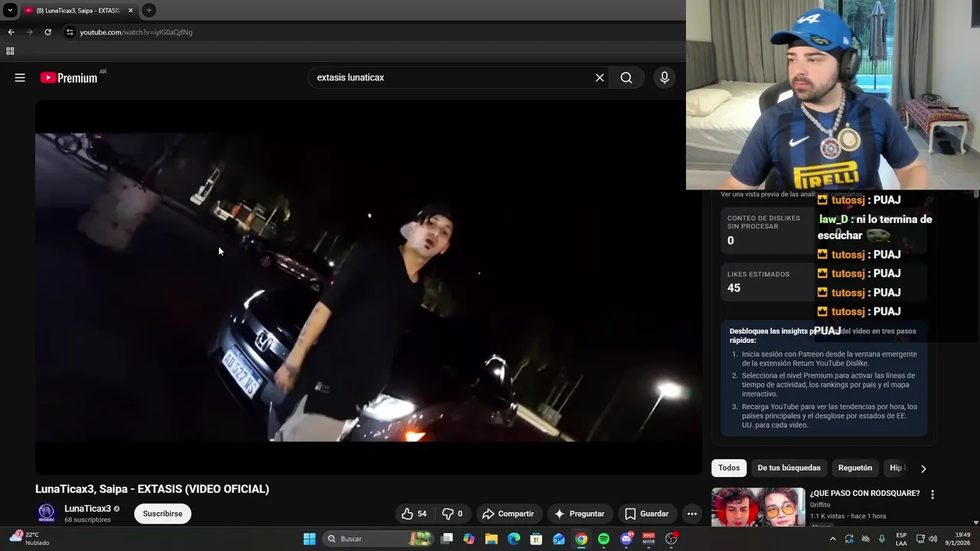
Task: Open the YouTube hamburger guide menu
Action: 20,77
